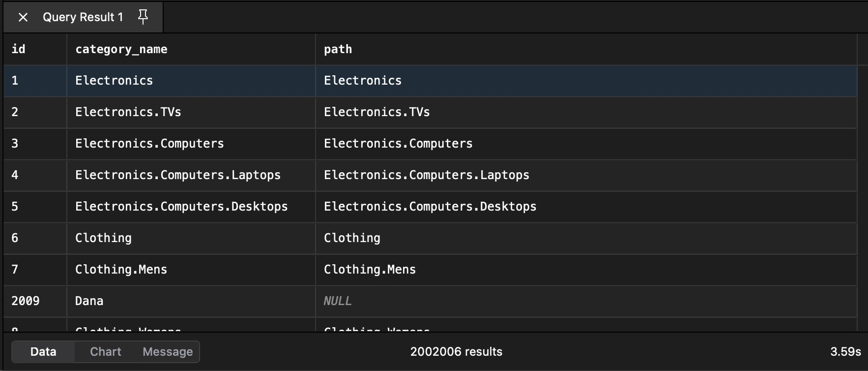Viewport: 868px width, 371px height.
Task: Switch to the Chart view
Action: [105, 352]
